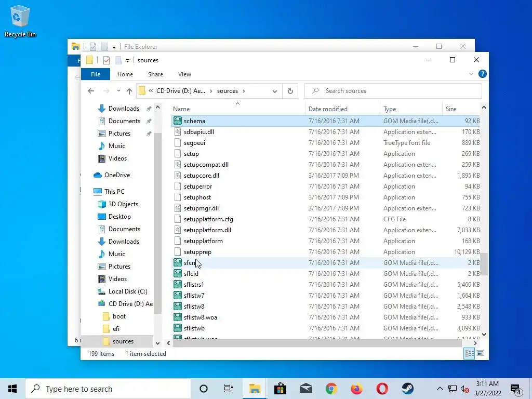
Task: Open the boot folder in navigation tree
Action: point(119,316)
